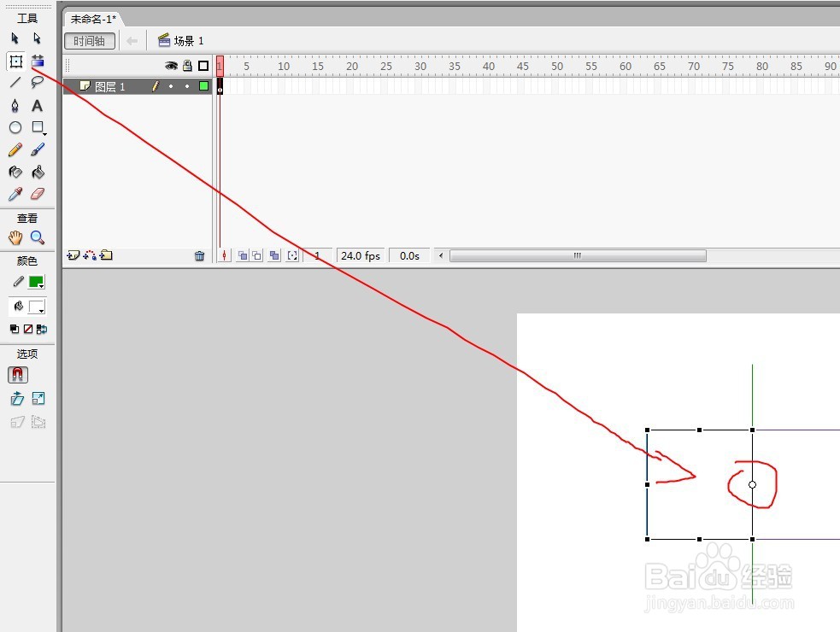
Task: Enable Onion Skin Outlines
Action: (x=257, y=256)
